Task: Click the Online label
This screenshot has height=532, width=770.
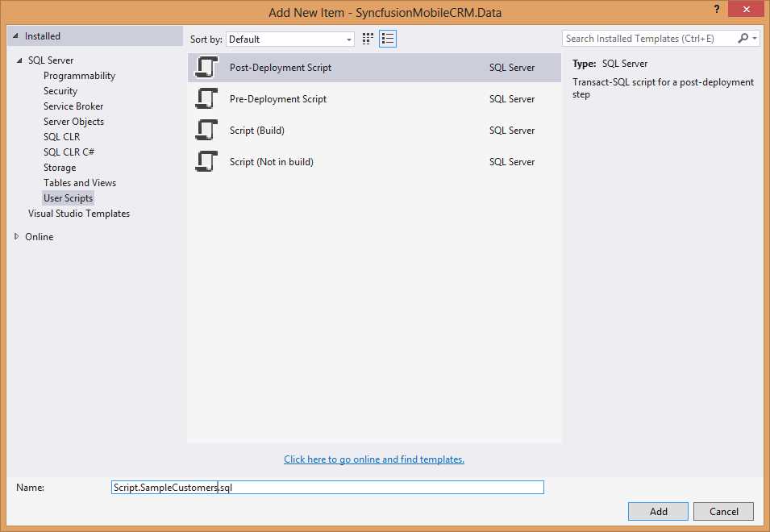Action: (40, 236)
